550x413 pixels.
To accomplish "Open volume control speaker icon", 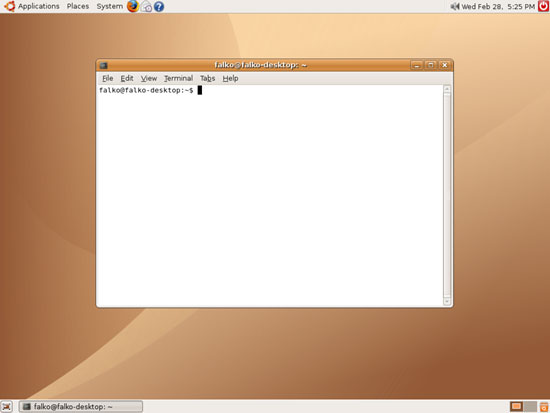I will pyautogui.click(x=455, y=6).
